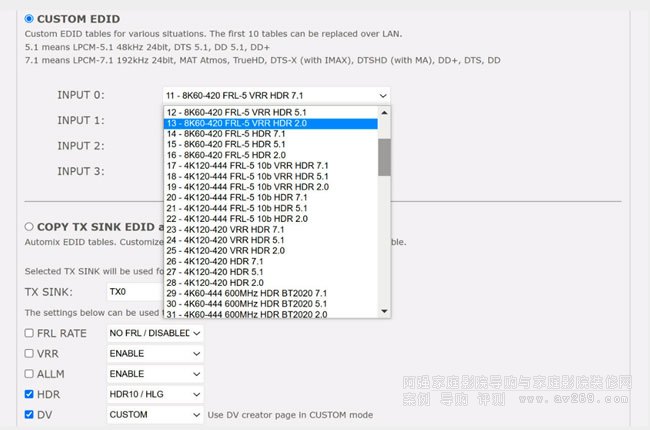The height and width of the screenshot is (430, 650).
Task: Open the DV dropdown set to CUSTOM
Action: 155,415
